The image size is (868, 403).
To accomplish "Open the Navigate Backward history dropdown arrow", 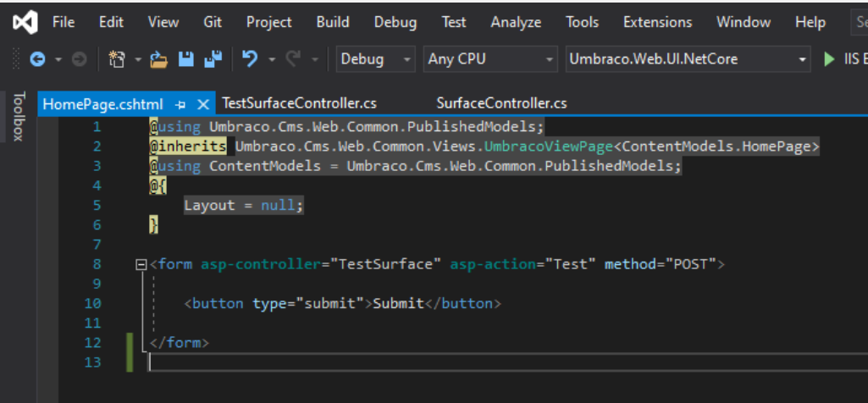I will point(58,60).
